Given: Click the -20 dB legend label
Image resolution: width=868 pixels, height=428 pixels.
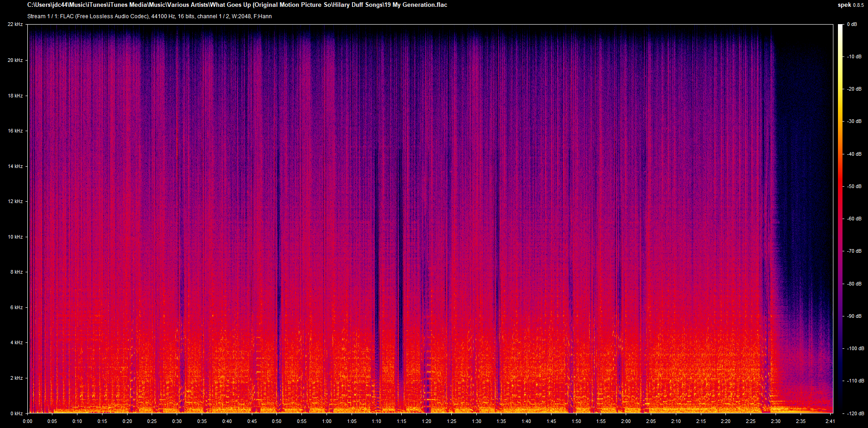Looking at the screenshot, I should [854, 89].
